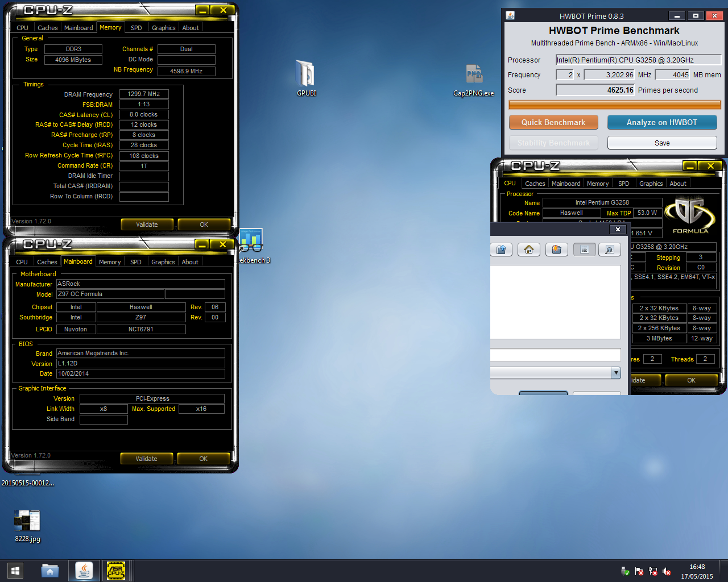The image size is (728, 582).
Task: Open Memory tab in the right CPU-Z window
Action: [598, 184]
